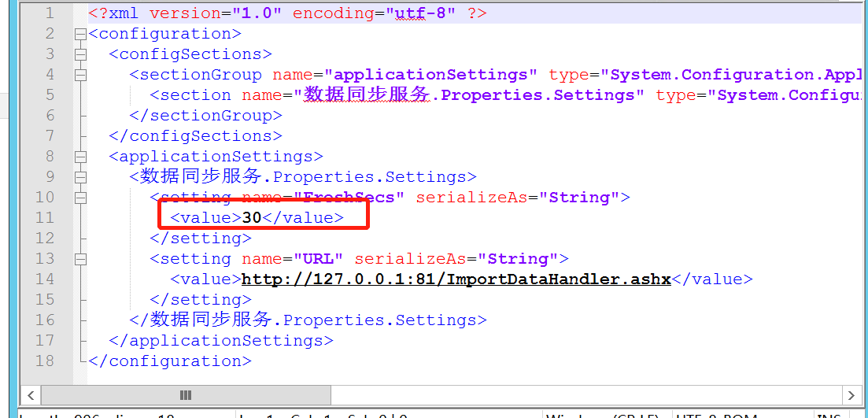Collapse the fold marker on line 9
The width and height of the screenshot is (868, 418).
(81, 178)
